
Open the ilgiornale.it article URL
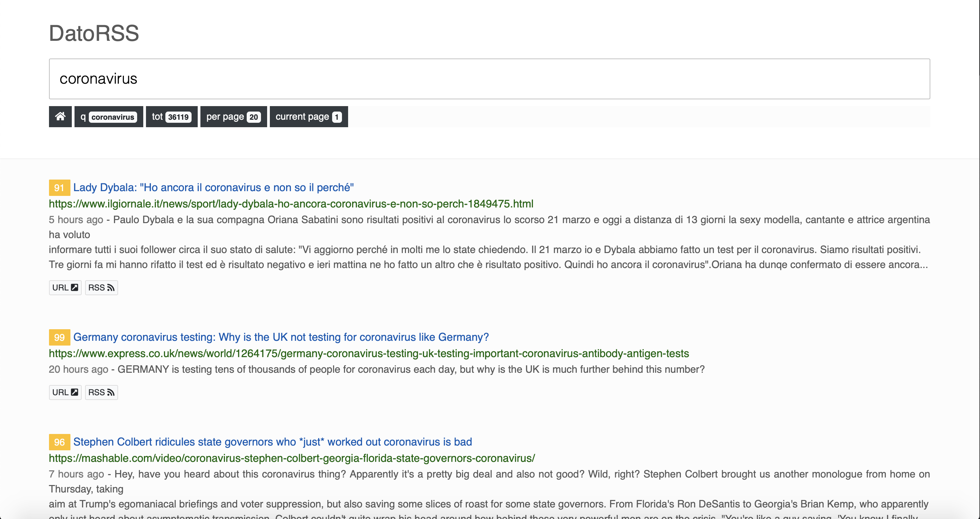[291, 204]
